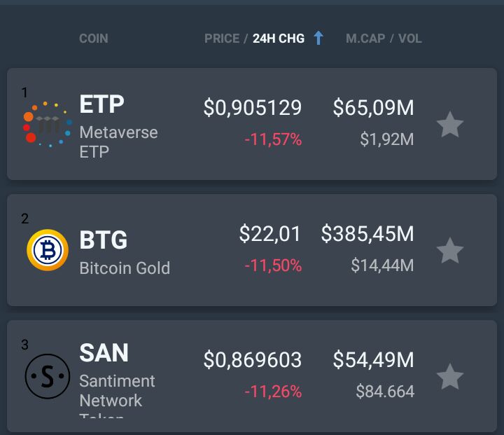Star the SAN coin as favorite
Image resolution: width=504 pixels, height=435 pixels.
point(449,376)
